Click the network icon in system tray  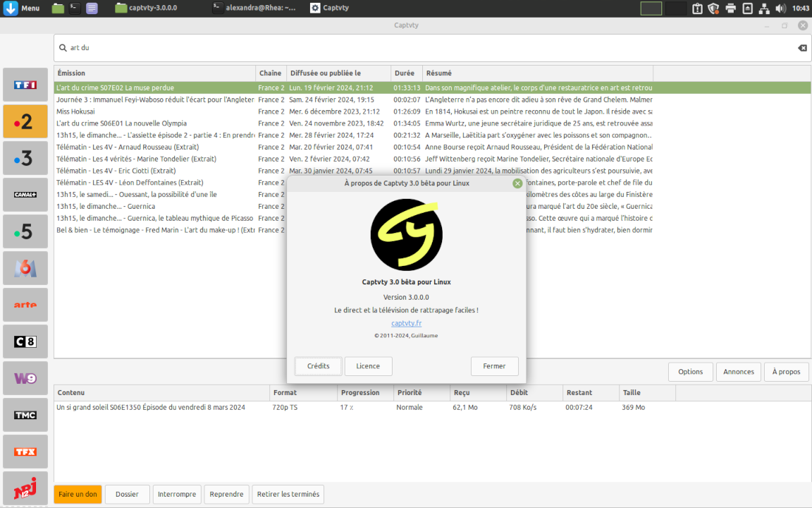764,8
